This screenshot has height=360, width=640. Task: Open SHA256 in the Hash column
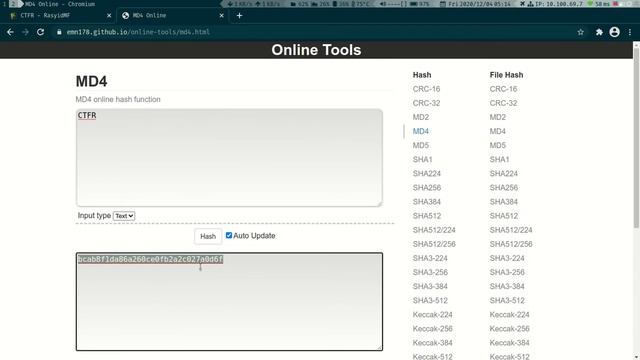(x=427, y=187)
